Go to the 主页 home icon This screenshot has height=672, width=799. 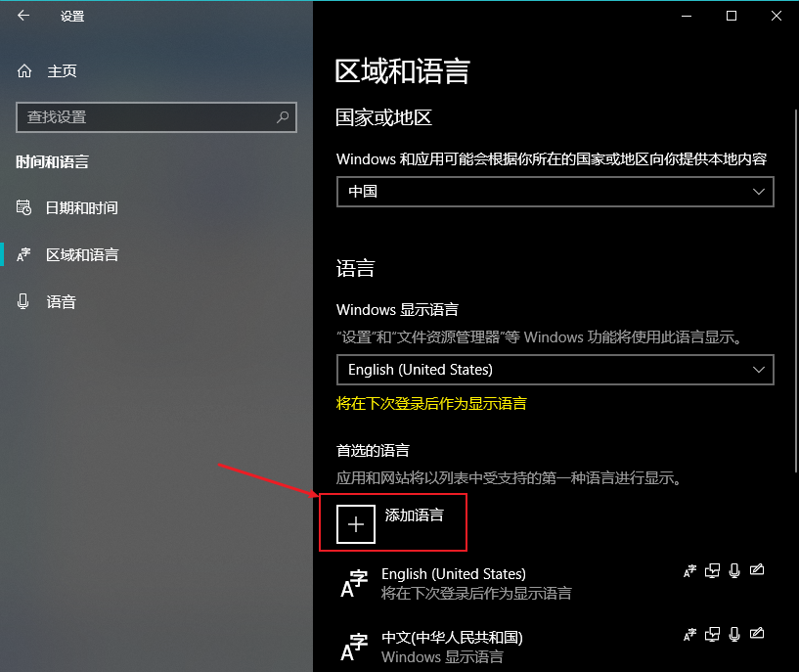pyautogui.click(x=24, y=70)
